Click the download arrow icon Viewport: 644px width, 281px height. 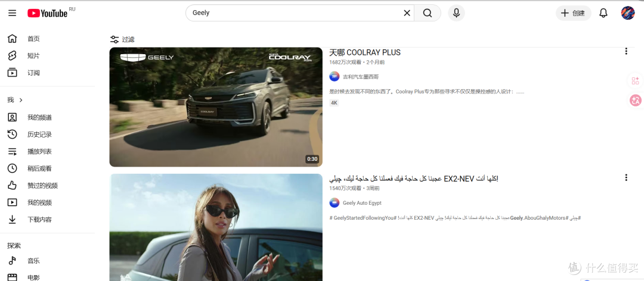pyautogui.click(x=13, y=220)
